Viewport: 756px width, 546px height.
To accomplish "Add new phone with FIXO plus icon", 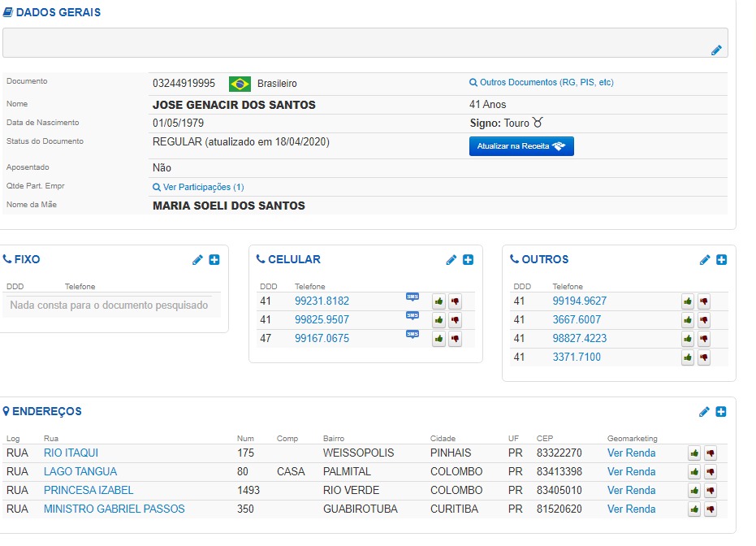I will click(x=214, y=260).
